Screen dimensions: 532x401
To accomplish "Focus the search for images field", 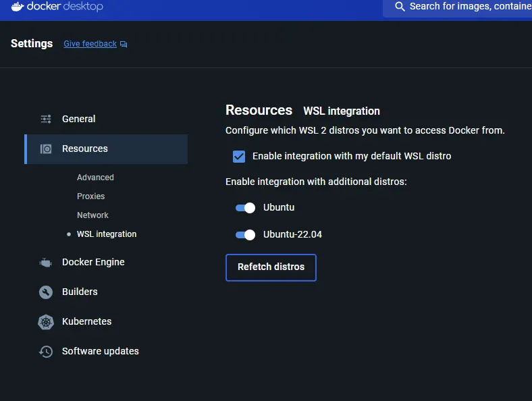I will pyautogui.click(x=457, y=7).
